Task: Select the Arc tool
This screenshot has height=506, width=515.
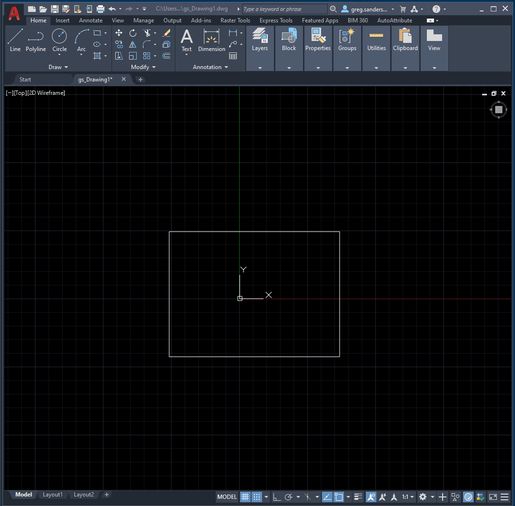Action: pos(81,40)
